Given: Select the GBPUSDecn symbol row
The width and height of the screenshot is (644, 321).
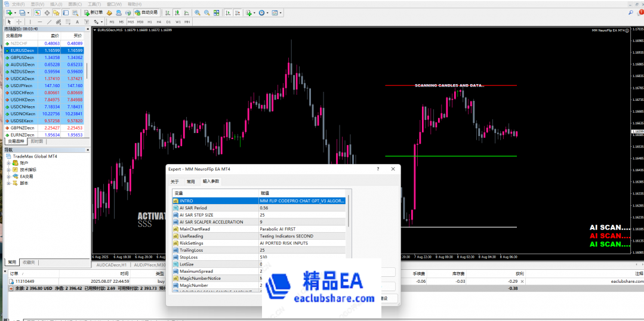Looking at the screenshot, I should [x=22, y=57].
